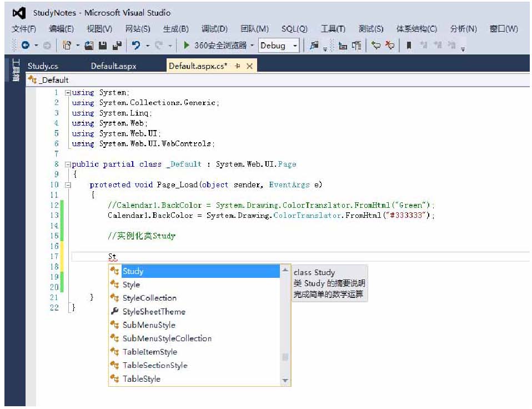Image resolution: width=532 pixels, height=409 pixels.
Task: Click the IntelliSense scrollbar thumb
Action: [x=285, y=357]
